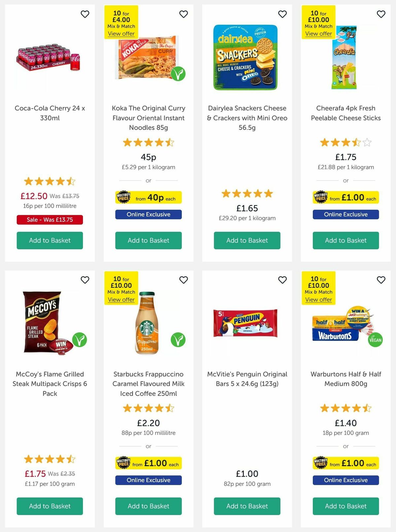This screenshot has width=396, height=532.
Task: Click the Multibuy Price roundel on Koka noodles
Action: click(x=124, y=197)
